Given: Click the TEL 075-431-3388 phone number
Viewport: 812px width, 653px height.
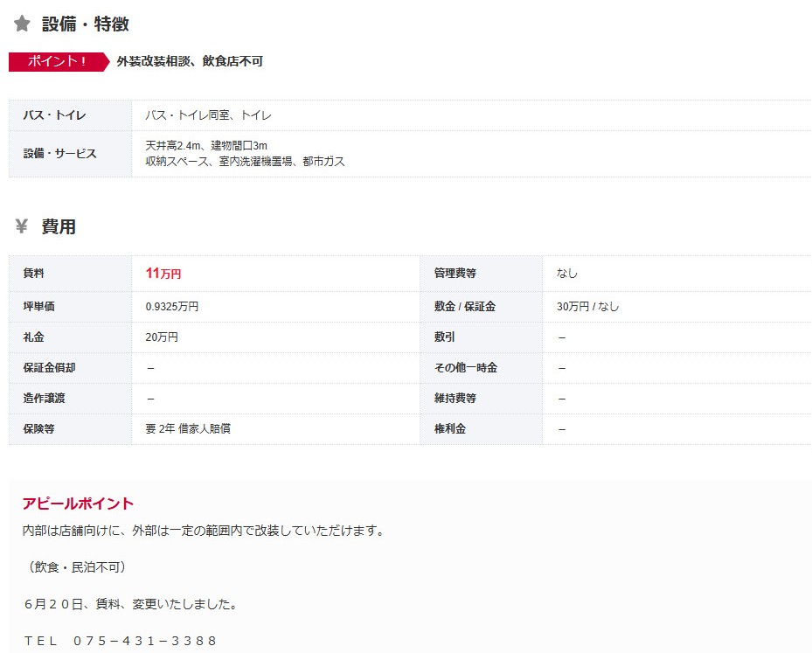Looking at the screenshot, I should [121, 641].
